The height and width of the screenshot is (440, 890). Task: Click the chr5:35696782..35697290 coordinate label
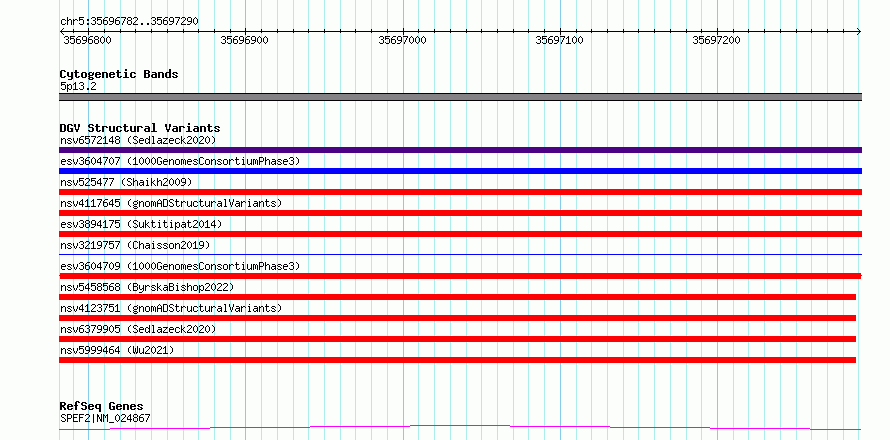coord(129,22)
